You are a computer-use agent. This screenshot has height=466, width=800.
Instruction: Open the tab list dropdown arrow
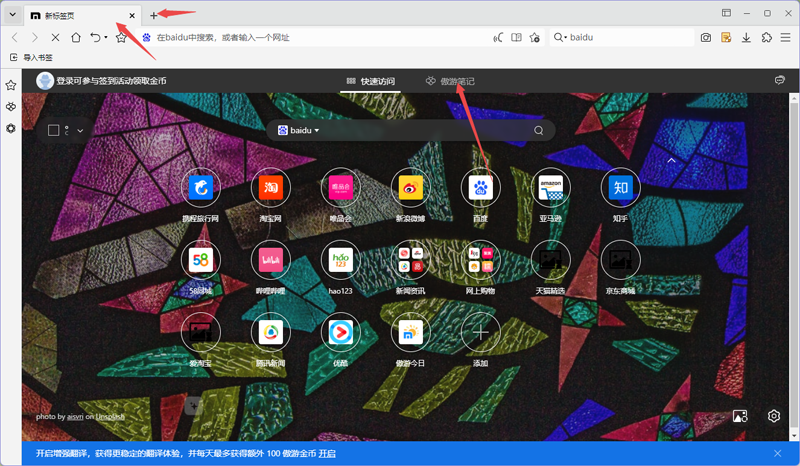point(11,14)
